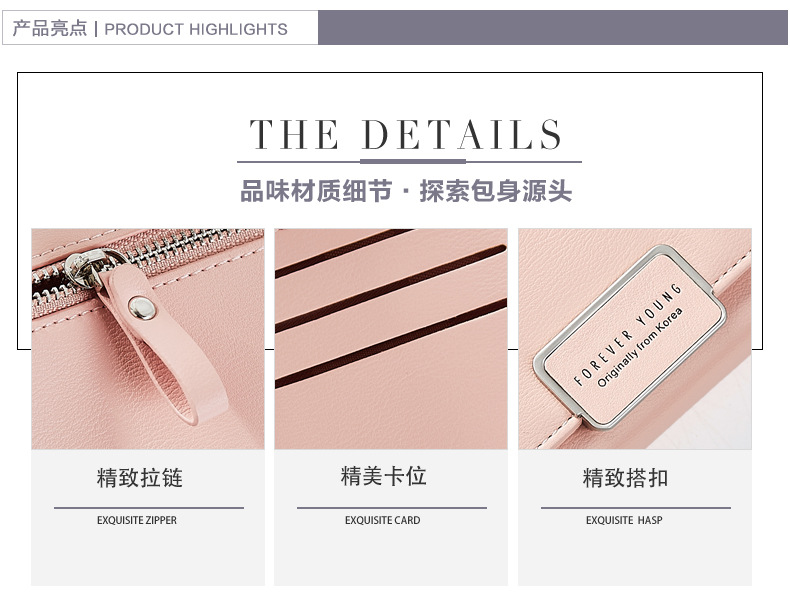Screen dimensions: 790x599
Task: Click the 'FOREVER YOUNG' engraved text
Action: [627, 334]
